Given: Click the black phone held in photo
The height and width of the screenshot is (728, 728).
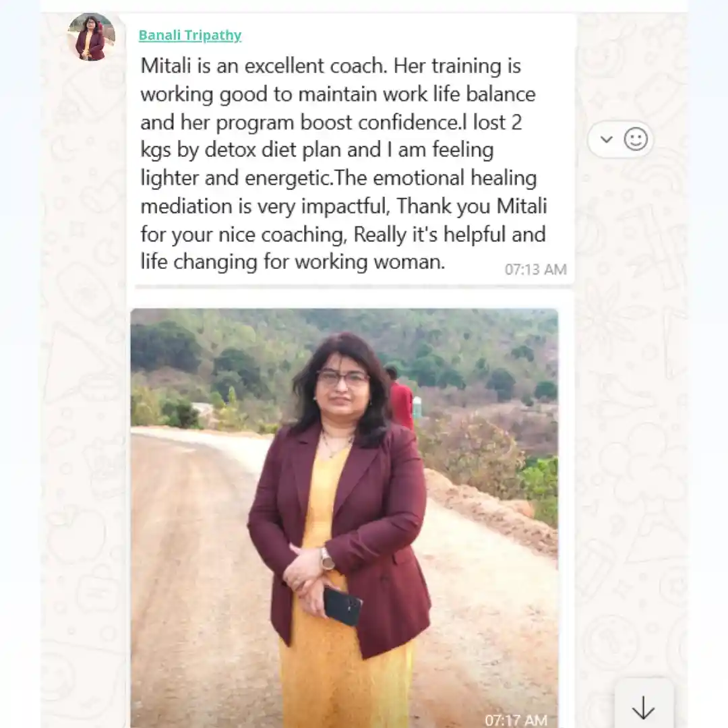Looking at the screenshot, I should click(342, 605).
